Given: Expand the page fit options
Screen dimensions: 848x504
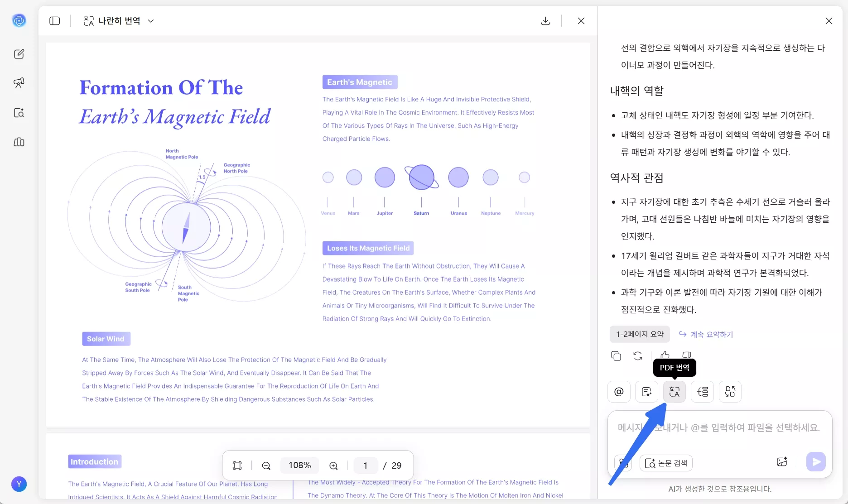Looking at the screenshot, I should (238, 465).
